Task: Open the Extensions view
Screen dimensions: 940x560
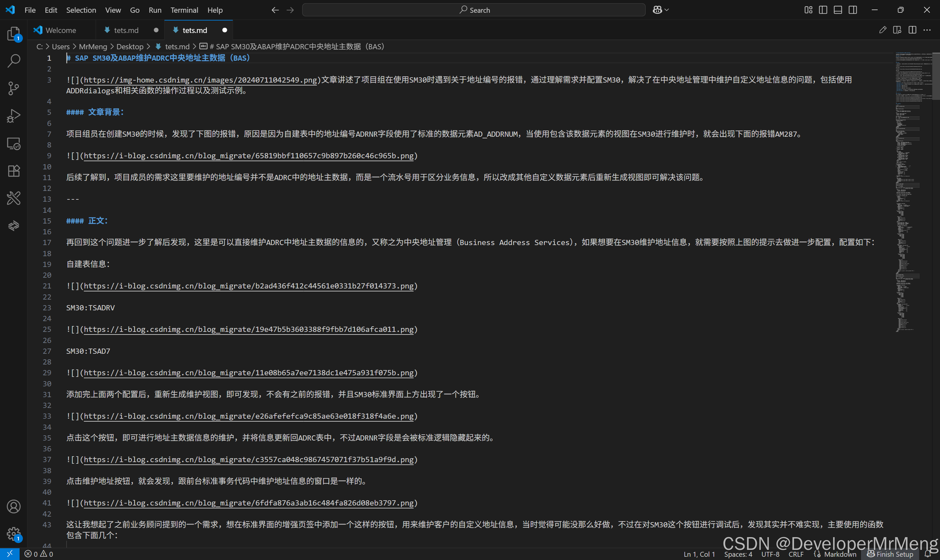Action: tap(14, 171)
